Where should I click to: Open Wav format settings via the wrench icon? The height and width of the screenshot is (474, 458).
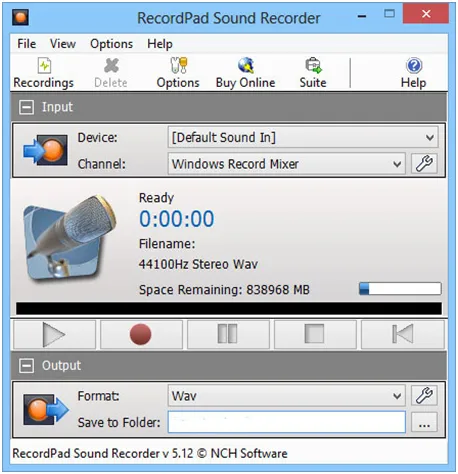(x=424, y=395)
